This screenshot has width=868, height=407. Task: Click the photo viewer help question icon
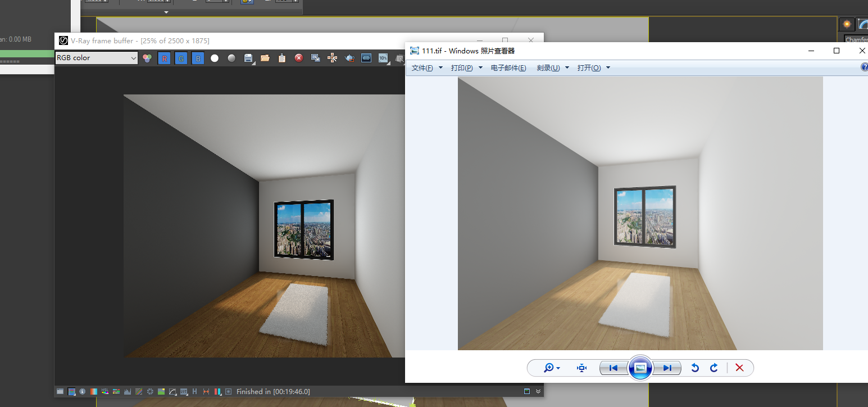(864, 67)
